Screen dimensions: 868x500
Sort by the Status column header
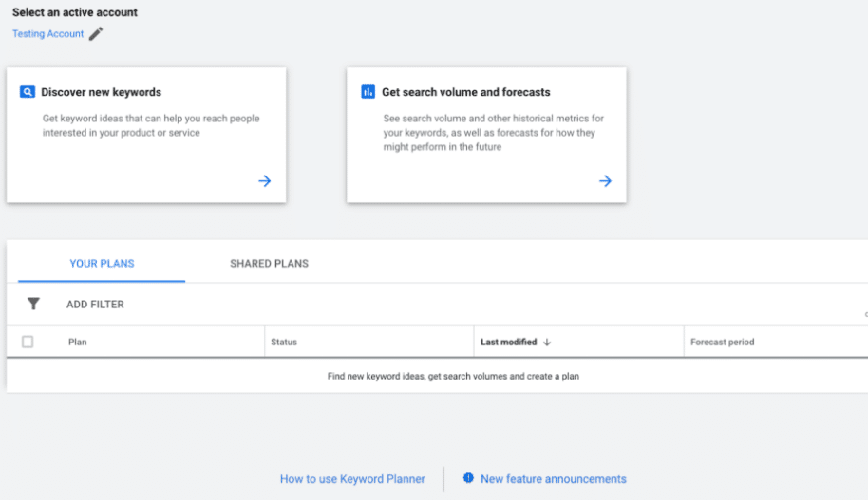[x=284, y=342]
